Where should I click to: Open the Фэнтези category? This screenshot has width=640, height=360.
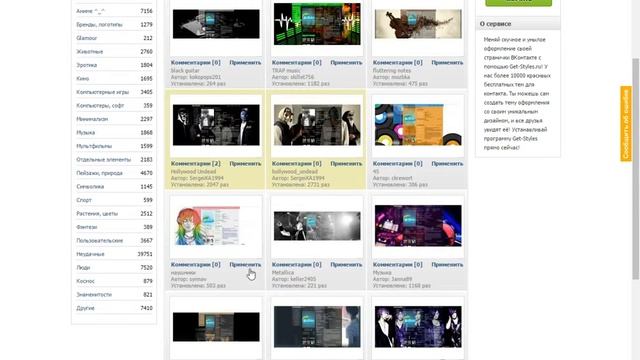pos(87,227)
